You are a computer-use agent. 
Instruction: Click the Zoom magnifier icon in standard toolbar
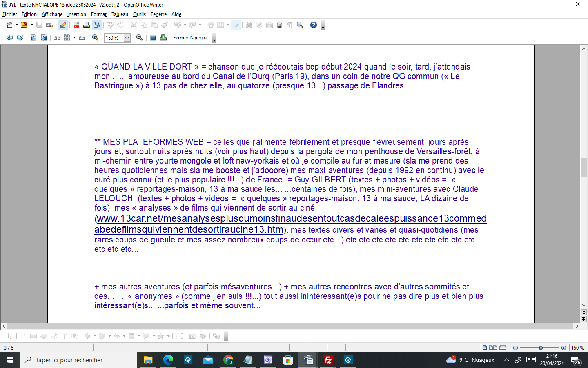click(x=300, y=25)
